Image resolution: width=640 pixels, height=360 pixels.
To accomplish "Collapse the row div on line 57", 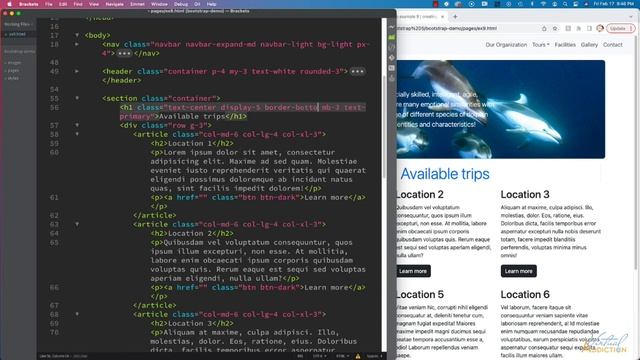I will pos(77,125).
